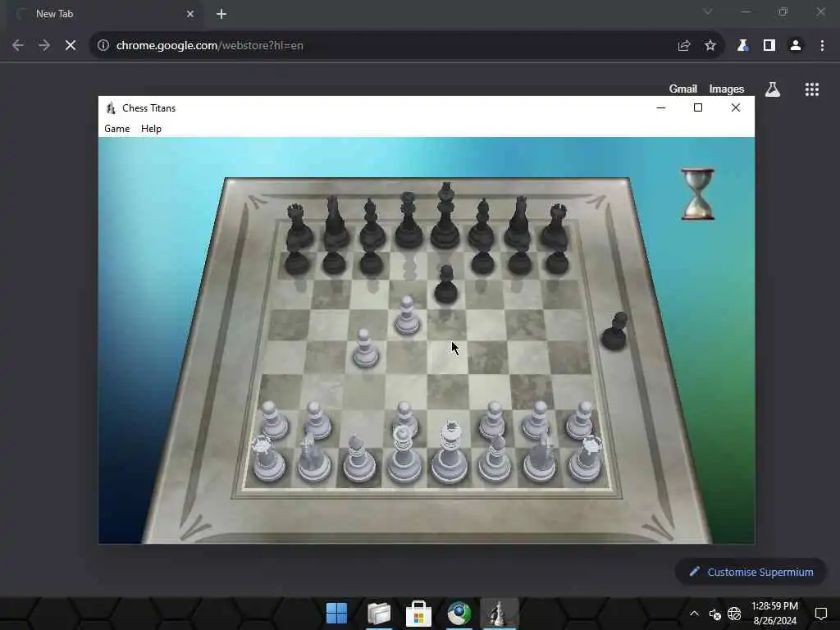Open the browser profile icon
Screen dimensions: 840x630
click(x=796, y=46)
